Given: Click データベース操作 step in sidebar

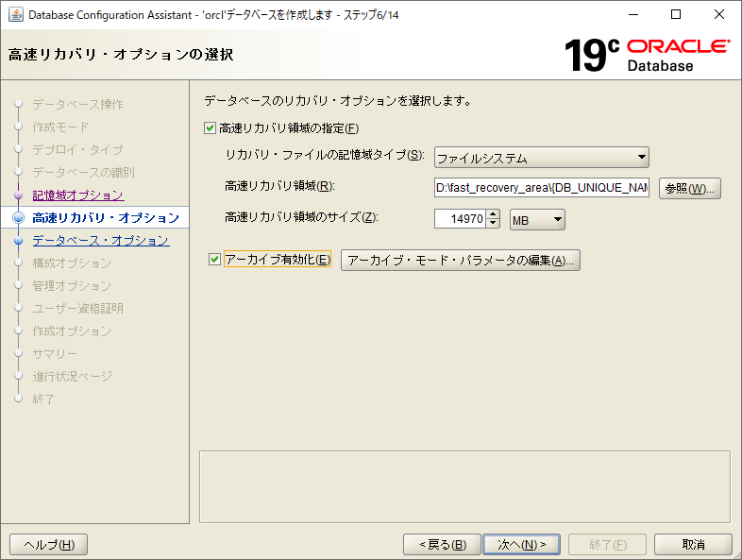Looking at the screenshot, I should point(77,104).
